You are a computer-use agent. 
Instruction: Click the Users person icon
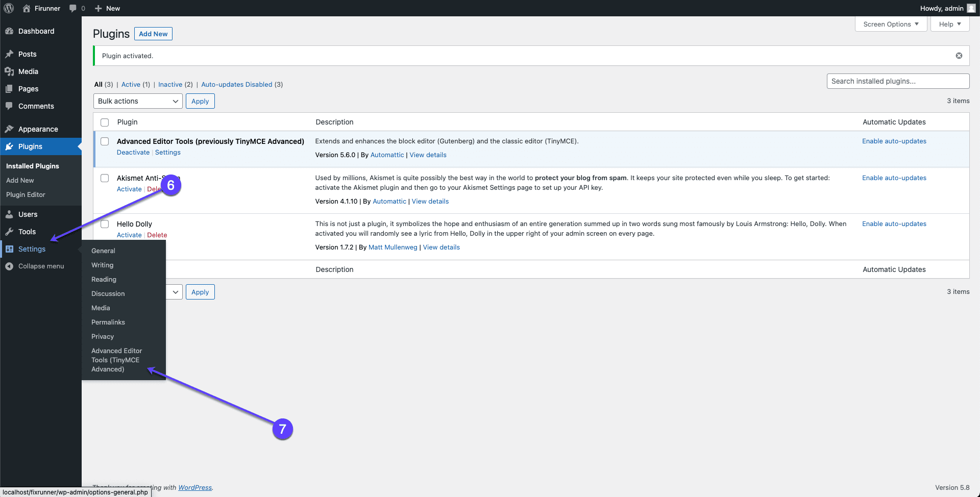click(x=9, y=214)
